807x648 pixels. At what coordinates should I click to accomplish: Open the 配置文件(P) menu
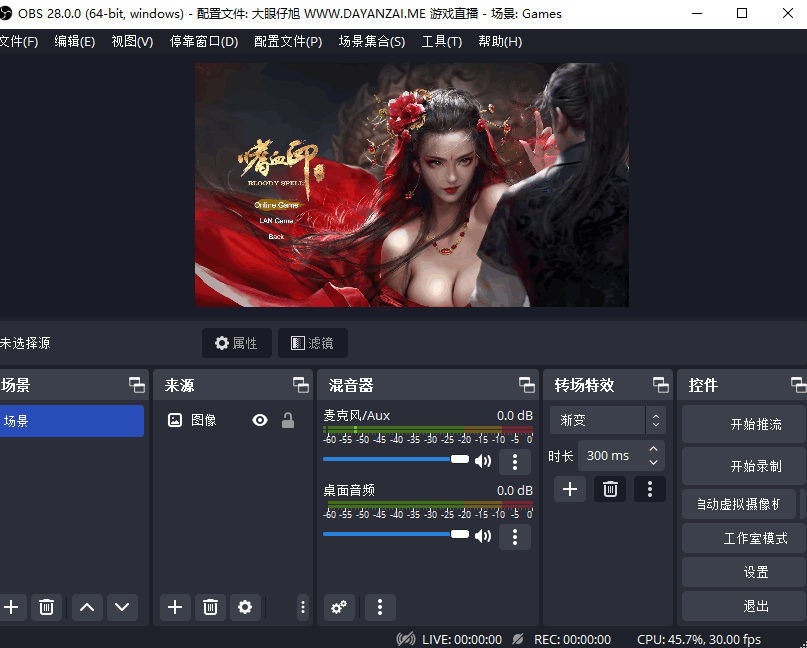point(288,42)
